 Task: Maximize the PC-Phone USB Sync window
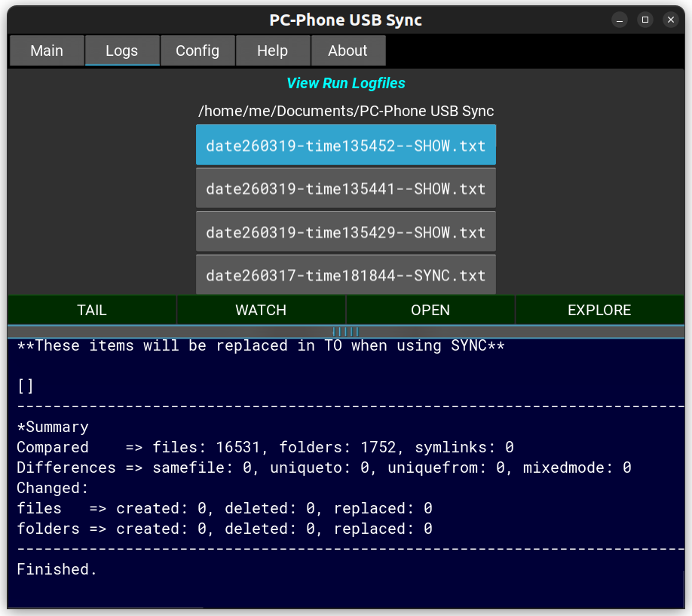click(645, 20)
